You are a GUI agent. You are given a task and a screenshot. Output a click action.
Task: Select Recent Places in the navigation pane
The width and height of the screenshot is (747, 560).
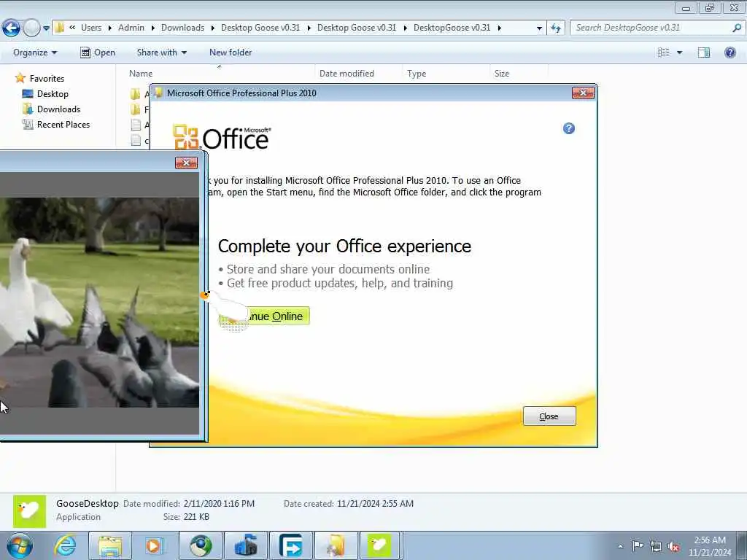(x=56, y=124)
